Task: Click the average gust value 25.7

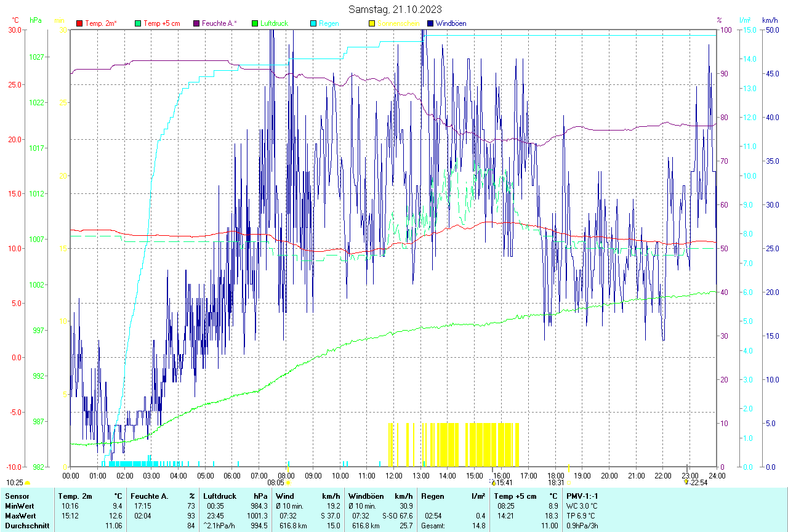Action: click(x=406, y=526)
